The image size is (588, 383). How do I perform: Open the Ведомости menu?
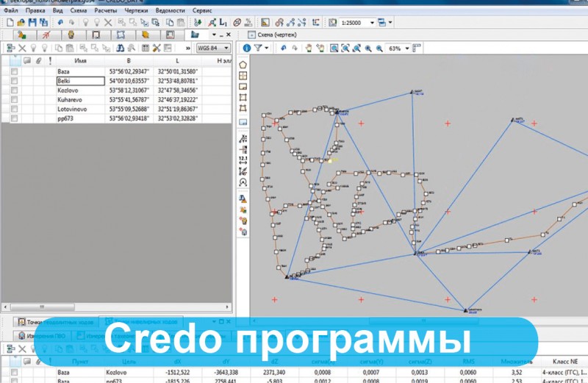pos(170,10)
